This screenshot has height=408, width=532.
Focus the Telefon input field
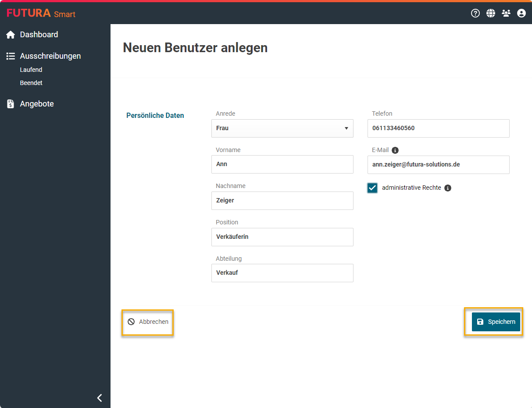click(x=438, y=128)
